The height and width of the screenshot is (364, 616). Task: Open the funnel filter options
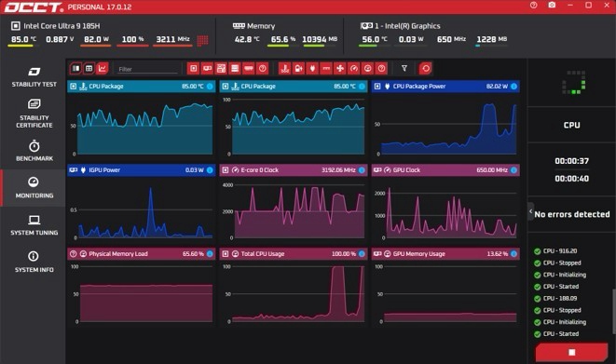[x=404, y=69]
